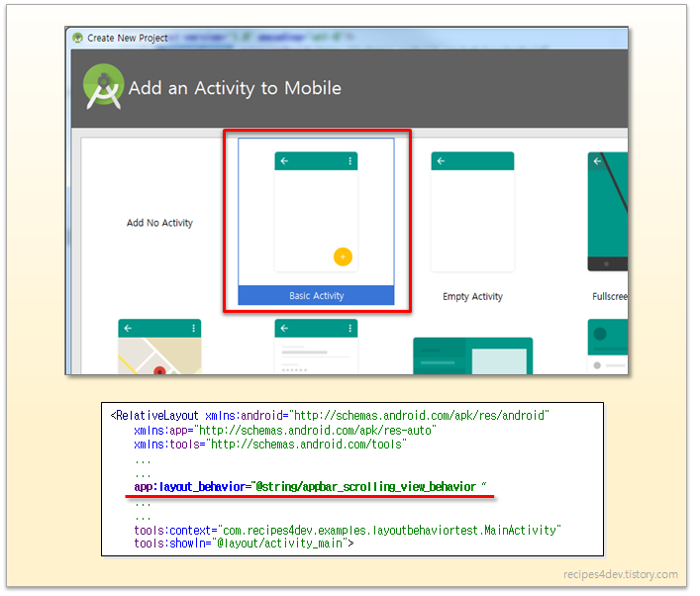Click the tools:showIn attribute line
This screenshot has width=700, height=596.
(244, 544)
